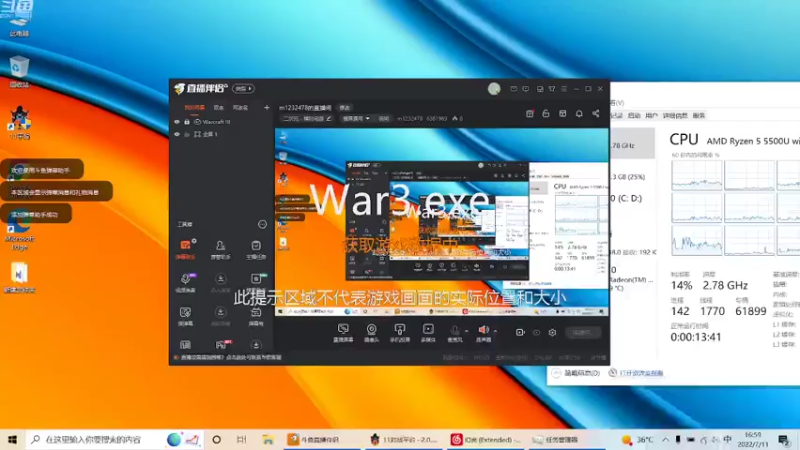Screen dimensions: 800x450
Task: Toggle eye visibility for Warcraft III source
Action: click(177, 122)
